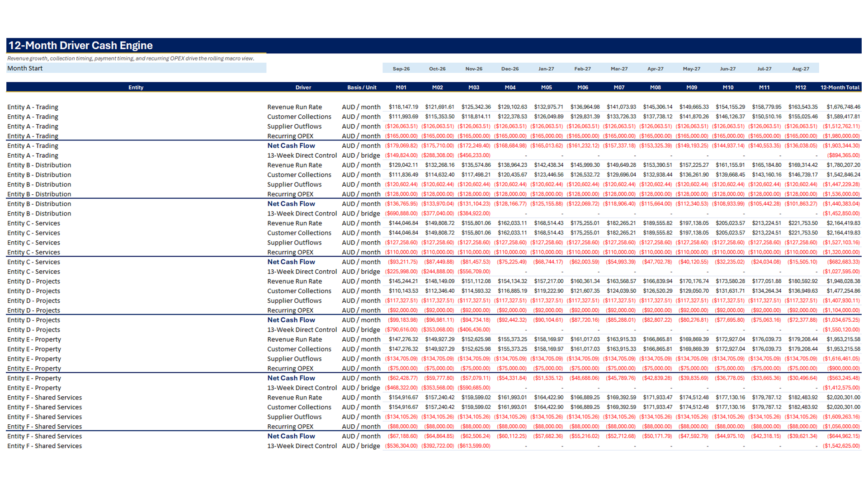Select Entity A Net Cash Flow label
868x488 pixels.
click(x=291, y=145)
